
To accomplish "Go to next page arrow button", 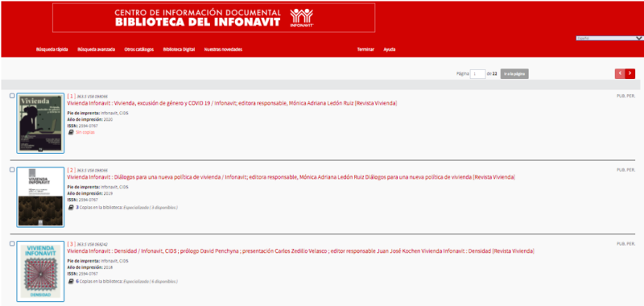I will (x=630, y=73).
